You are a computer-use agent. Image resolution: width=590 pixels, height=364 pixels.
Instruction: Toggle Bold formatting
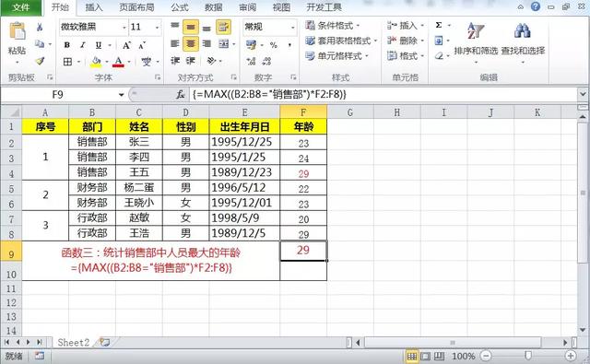point(67,45)
